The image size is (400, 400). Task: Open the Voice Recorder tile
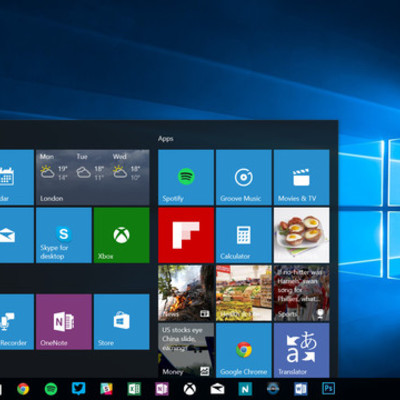[17, 322]
